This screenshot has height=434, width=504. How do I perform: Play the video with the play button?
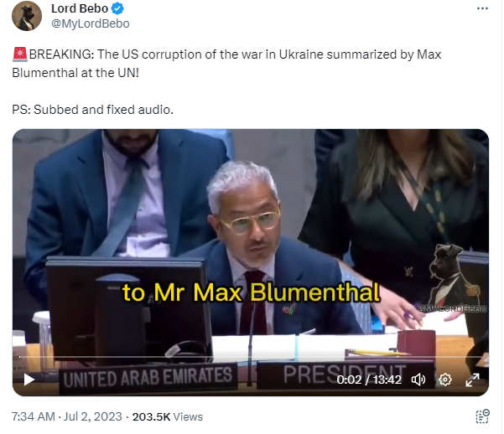[x=29, y=380]
